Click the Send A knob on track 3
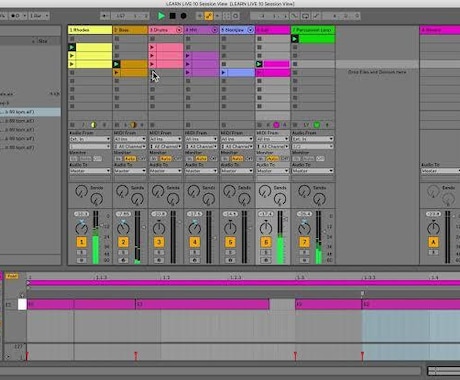 (x=157, y=191)
